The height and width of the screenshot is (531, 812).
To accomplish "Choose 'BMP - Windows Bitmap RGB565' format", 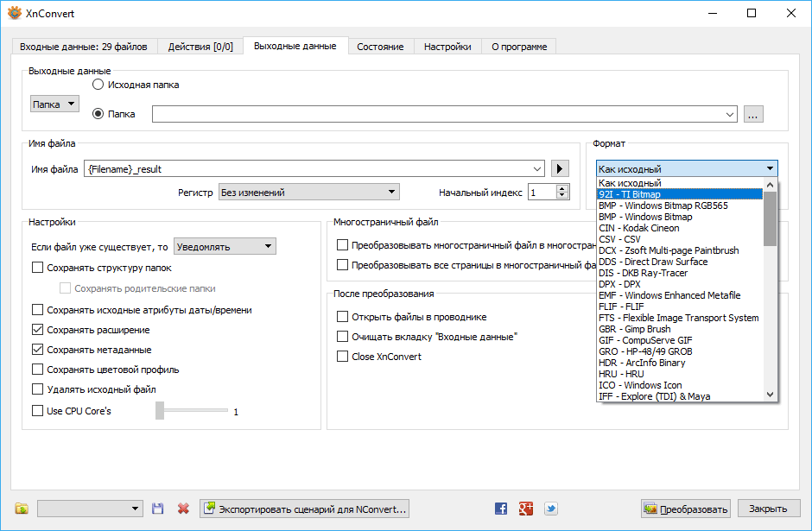I will pos(680,205).
